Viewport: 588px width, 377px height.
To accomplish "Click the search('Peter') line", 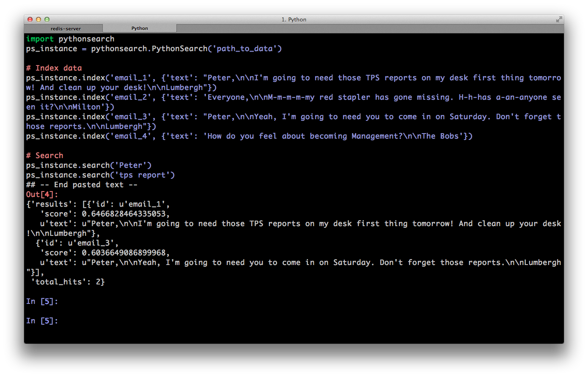I will click(89, 165).
